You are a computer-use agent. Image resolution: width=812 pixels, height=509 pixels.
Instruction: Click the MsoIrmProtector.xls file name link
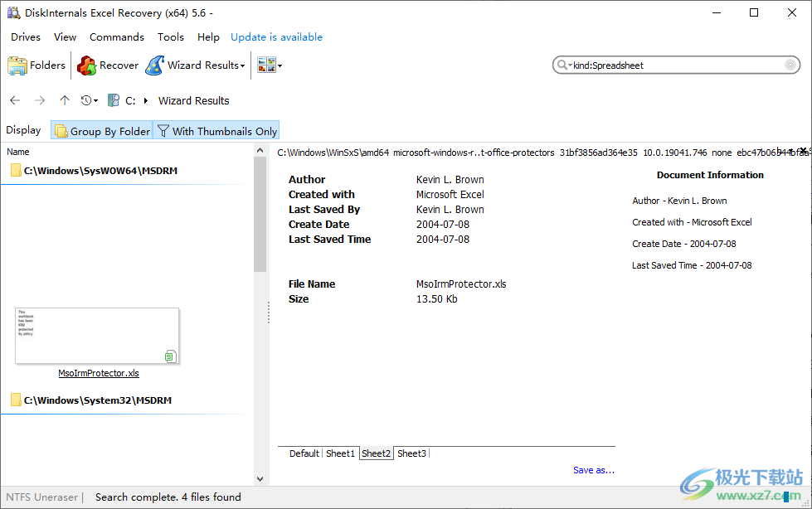point(99,373)
